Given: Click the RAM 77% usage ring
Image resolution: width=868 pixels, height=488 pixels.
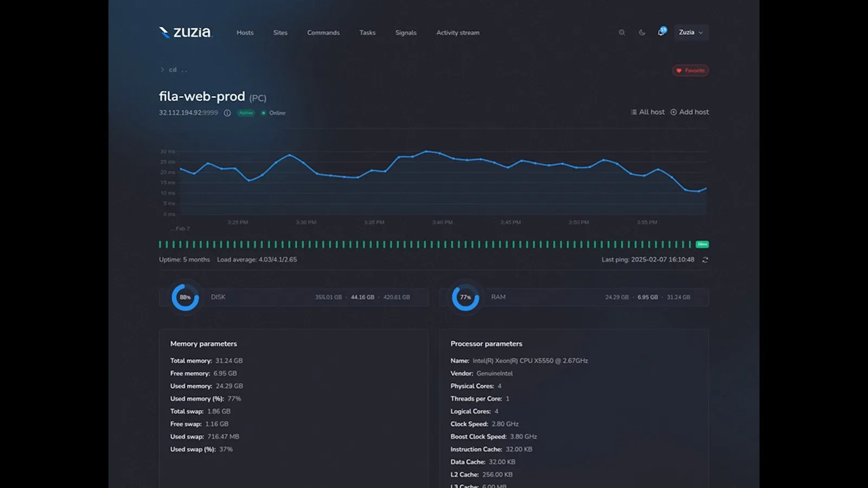Looking at the screenshot, I should (465, 297).
